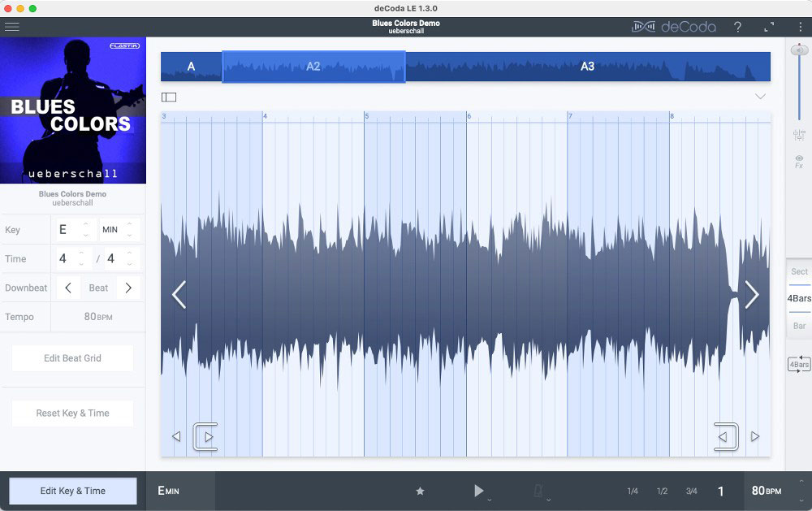Toggle the 4Bars loop button
The image size is (812, 511).
click(799, 364)
